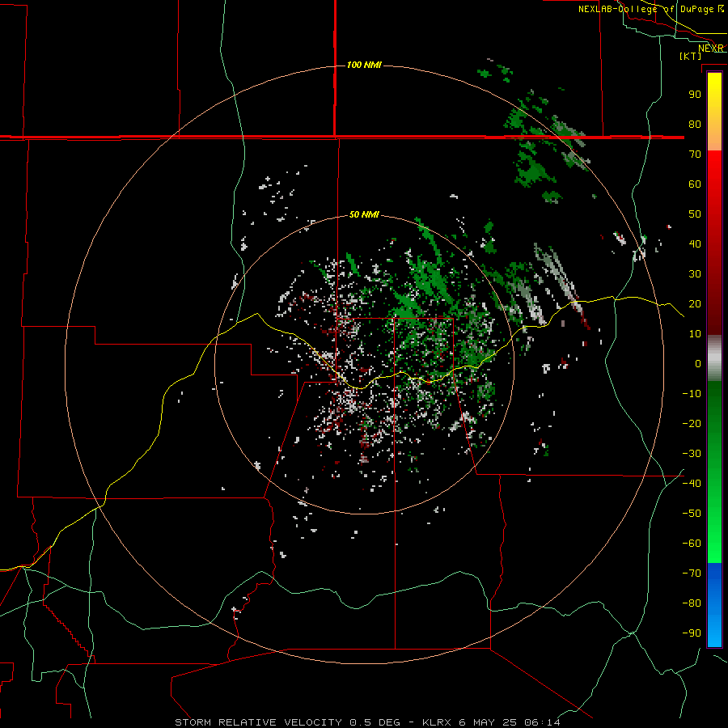
Task: Select the "[KT]" units label
Action: tap(690, 56)
